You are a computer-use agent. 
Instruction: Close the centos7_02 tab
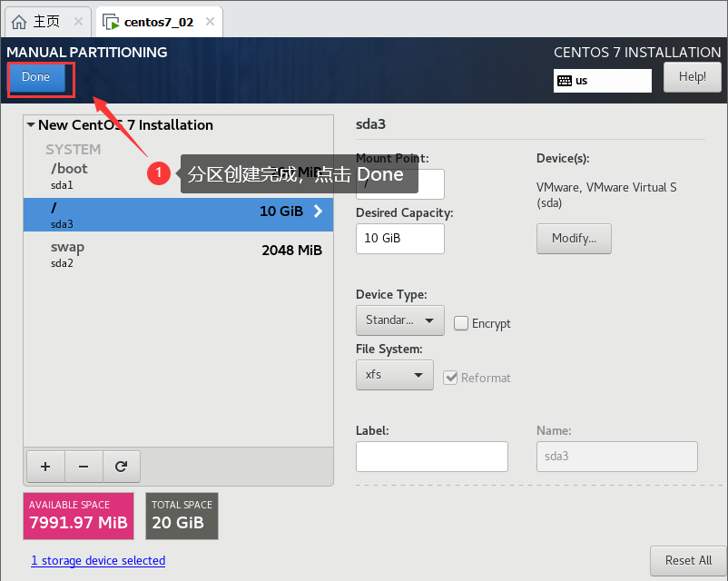(210, 22)
